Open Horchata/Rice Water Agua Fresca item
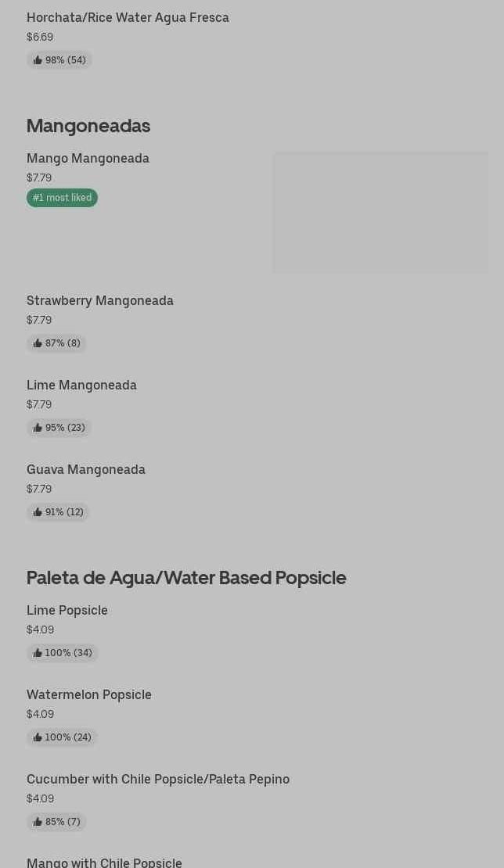 coord(128,17)
